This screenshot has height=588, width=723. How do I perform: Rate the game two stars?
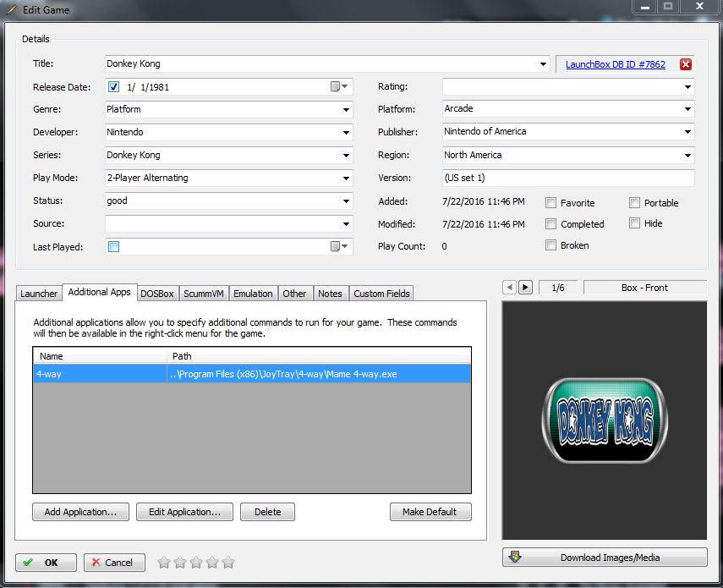click(180, 562)
